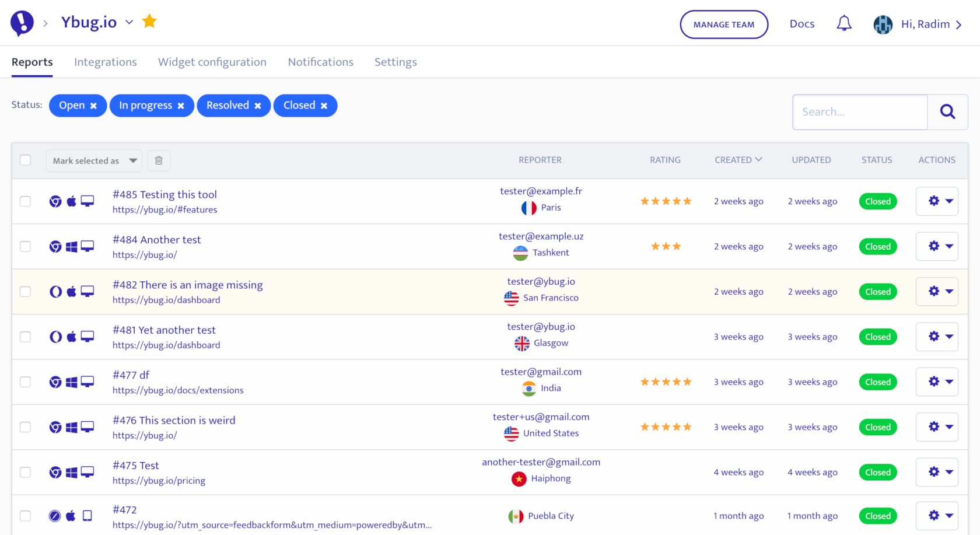
Task: Open report '#482 There is an image missing'
Action: [187, 285]
